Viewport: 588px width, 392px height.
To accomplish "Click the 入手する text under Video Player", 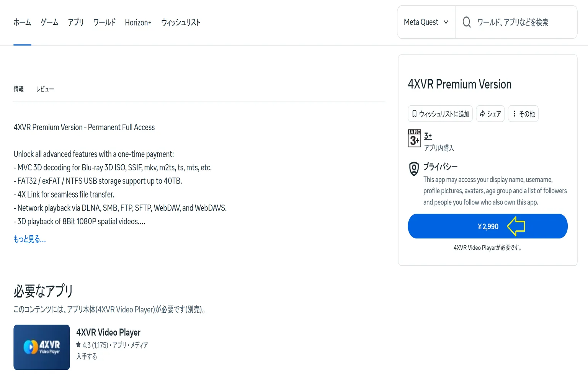I will tap(87, 356).
